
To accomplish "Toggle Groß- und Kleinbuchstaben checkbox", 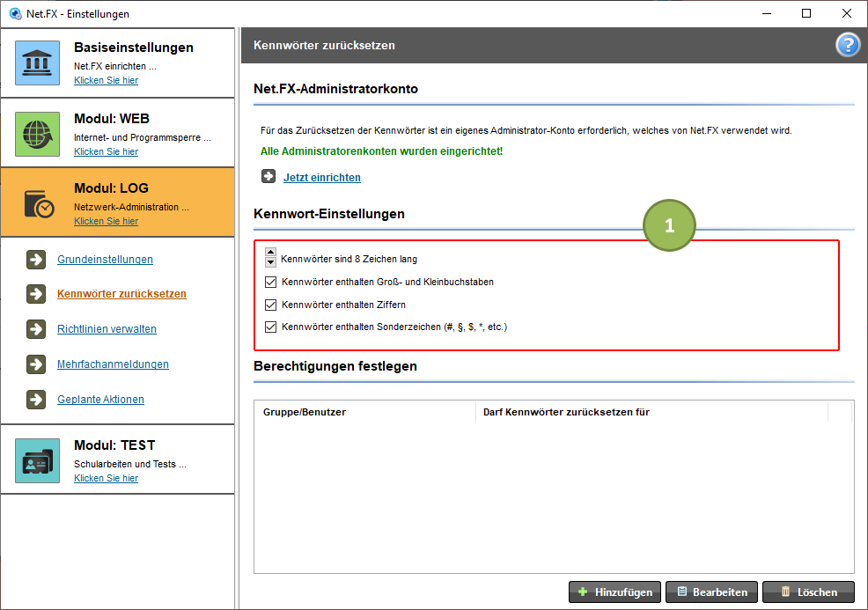I will click(x=270, y=282).
